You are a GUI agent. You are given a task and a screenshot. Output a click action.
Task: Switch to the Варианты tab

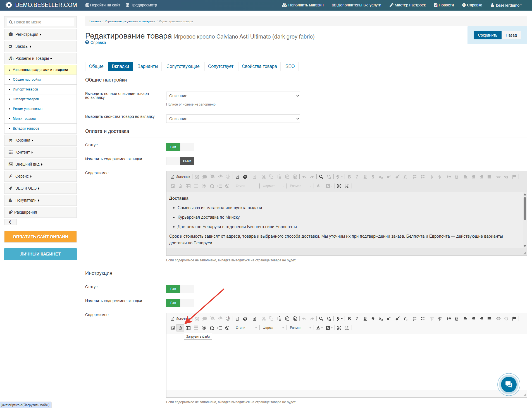click(x=148, y=66)
